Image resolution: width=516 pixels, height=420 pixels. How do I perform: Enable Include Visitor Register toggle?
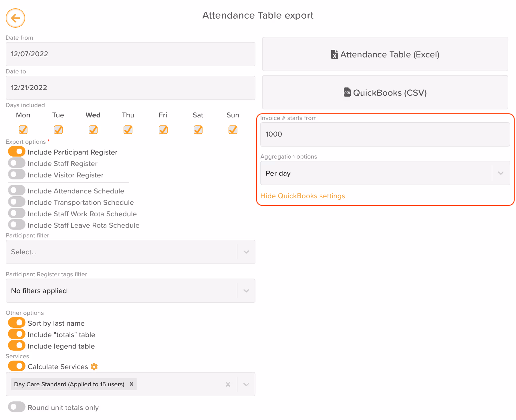tap(17, 174)
